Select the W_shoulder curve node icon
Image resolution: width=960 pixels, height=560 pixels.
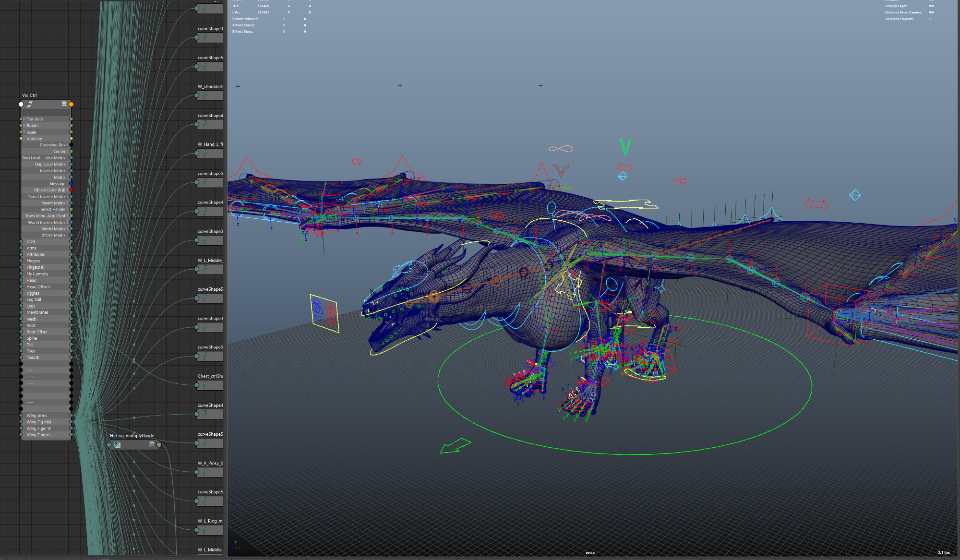coord(205,95)
